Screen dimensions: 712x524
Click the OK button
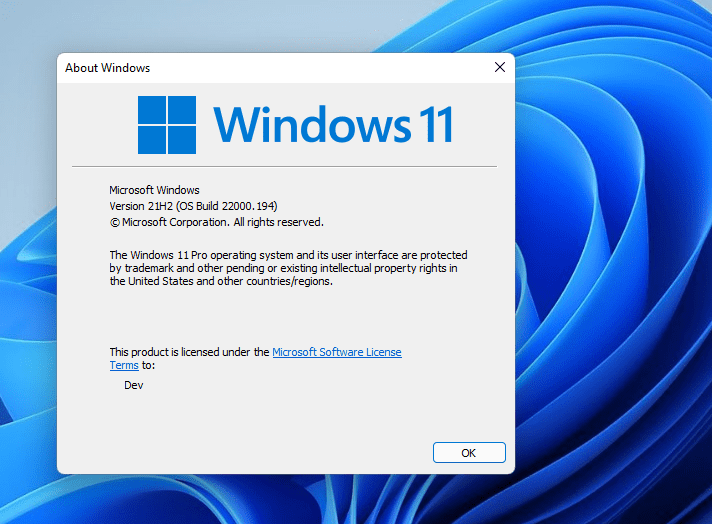[469, 453]
